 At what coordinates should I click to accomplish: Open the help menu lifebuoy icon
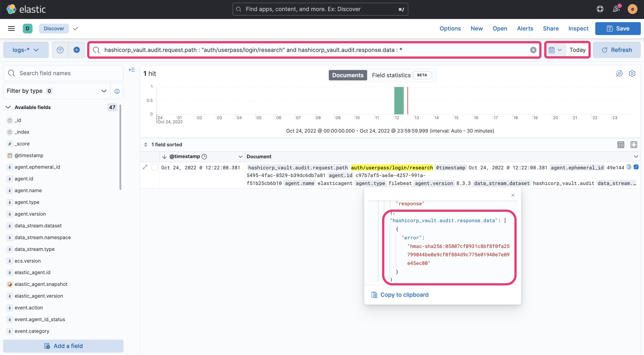click(x=600, y=9)
